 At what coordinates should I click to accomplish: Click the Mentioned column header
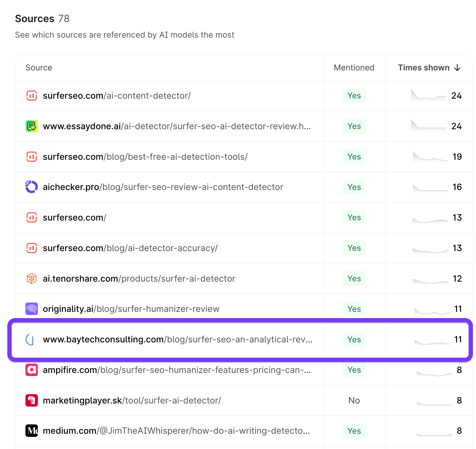[x=354, y=68]
